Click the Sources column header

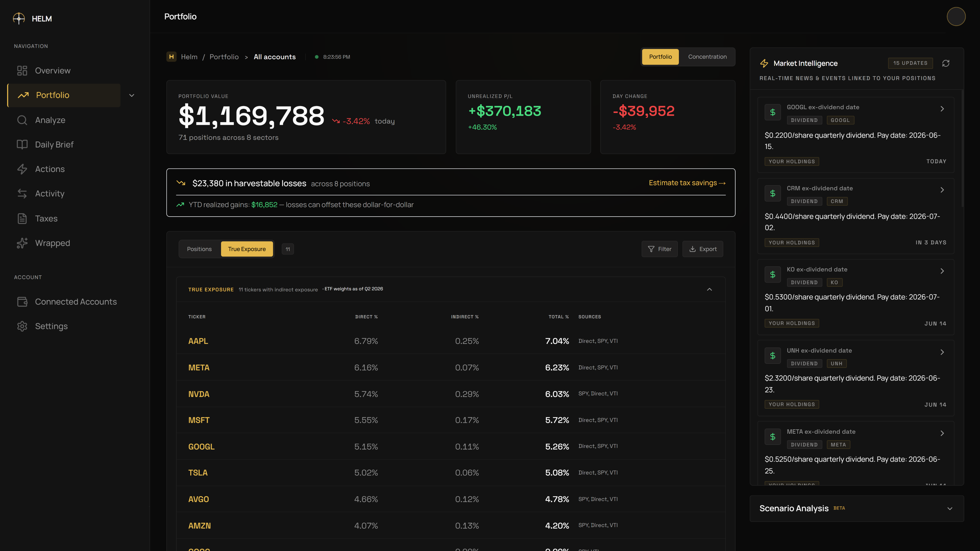click(590, 317)
